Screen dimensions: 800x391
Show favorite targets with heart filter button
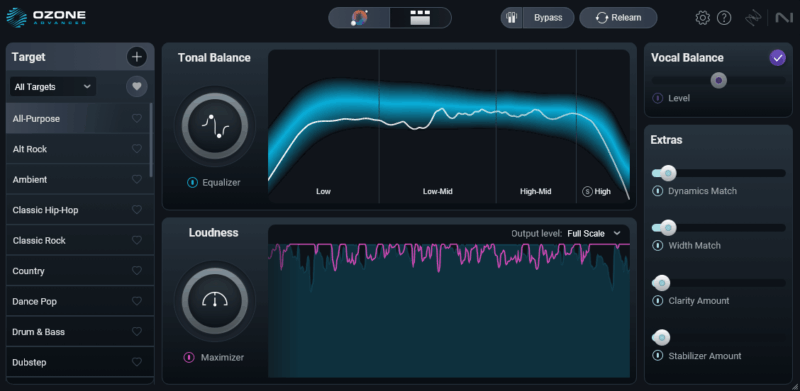pos(137,87)
